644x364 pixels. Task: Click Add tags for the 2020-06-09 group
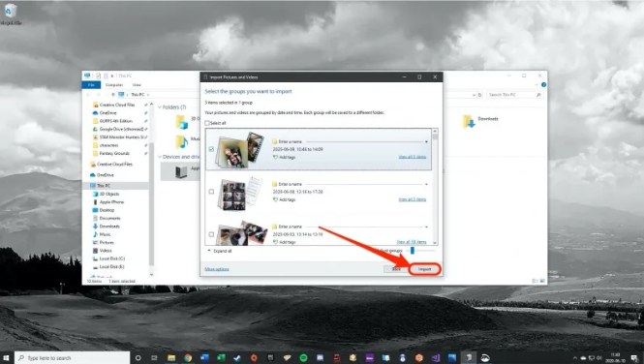284,157
